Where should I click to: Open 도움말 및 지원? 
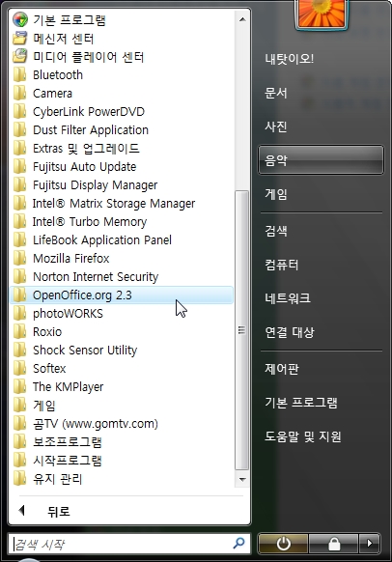coord(303,436)
